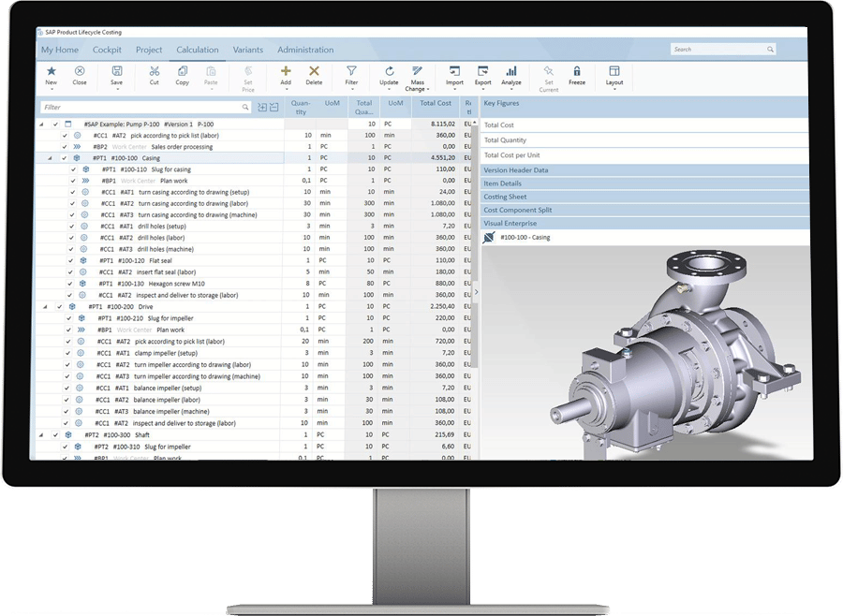The image size is (843, 616).
Task: Switch to the Cockpit tab
Action: [107, 50]
